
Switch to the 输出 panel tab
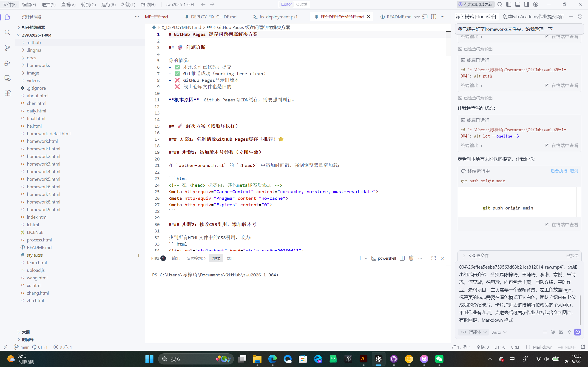pyautogui.click(x=176, y=258)
